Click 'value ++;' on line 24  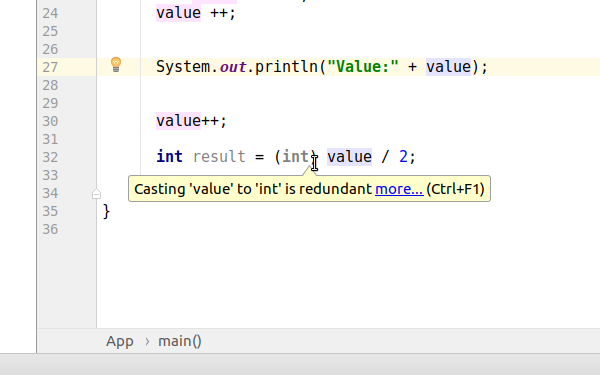click(196, 13)
